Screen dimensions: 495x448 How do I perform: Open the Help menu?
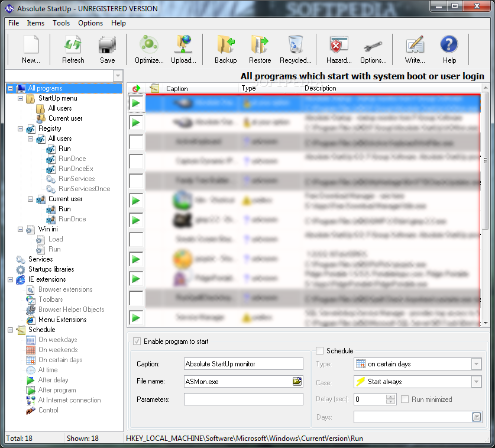118,23
